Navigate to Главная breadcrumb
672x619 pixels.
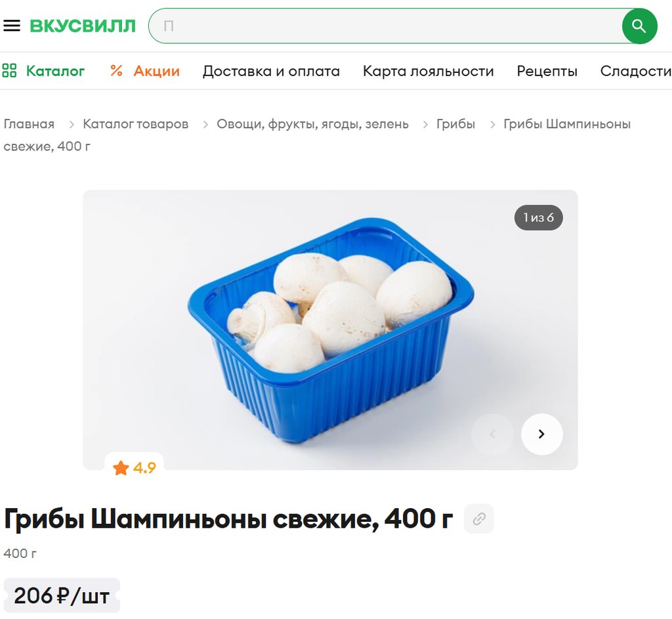click(29, 124)
